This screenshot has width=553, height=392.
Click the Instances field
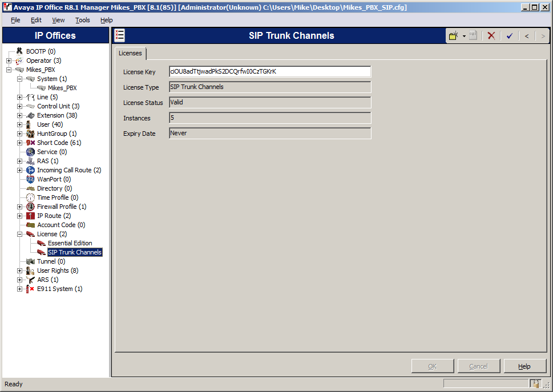click(x=270, y=118)
